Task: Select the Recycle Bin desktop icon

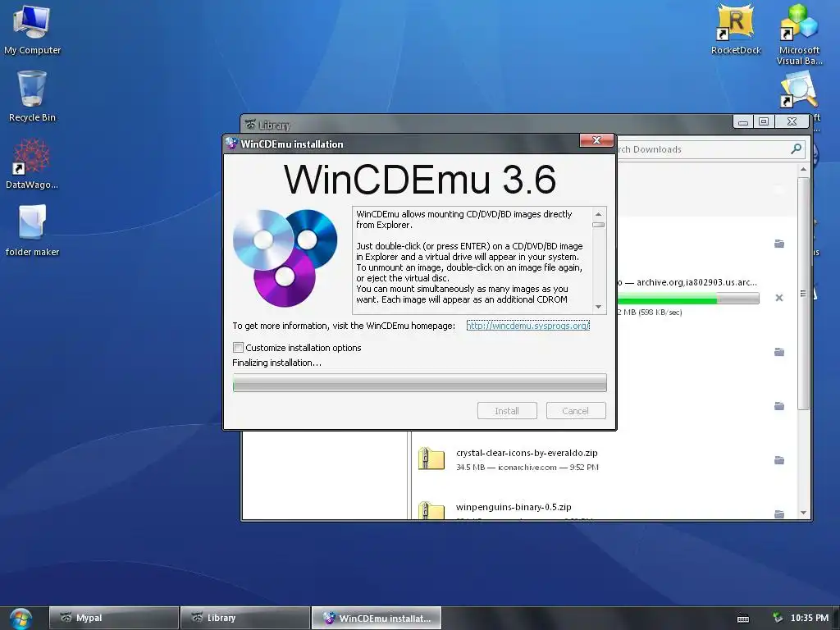Action: click(x=32, y=97)
